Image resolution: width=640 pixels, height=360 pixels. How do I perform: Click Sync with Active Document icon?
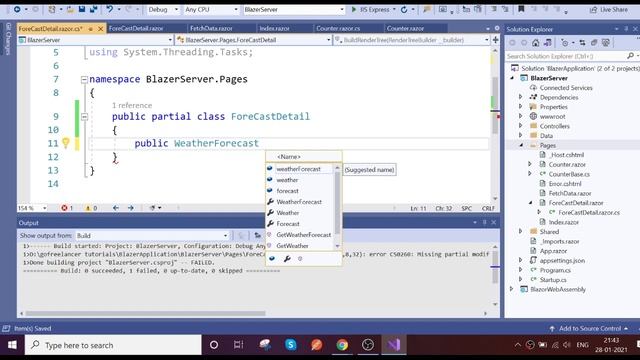click(x=582, y=42)
